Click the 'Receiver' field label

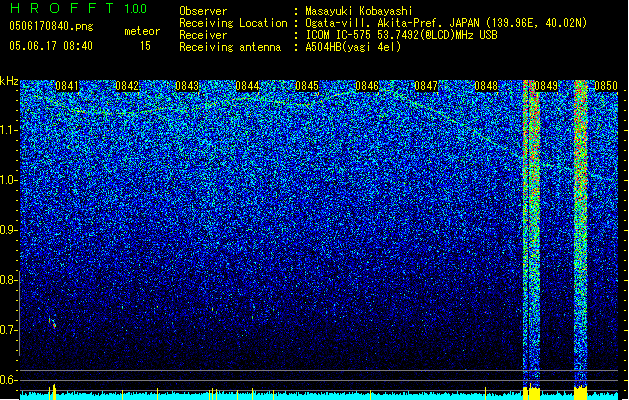coord(203,35)
